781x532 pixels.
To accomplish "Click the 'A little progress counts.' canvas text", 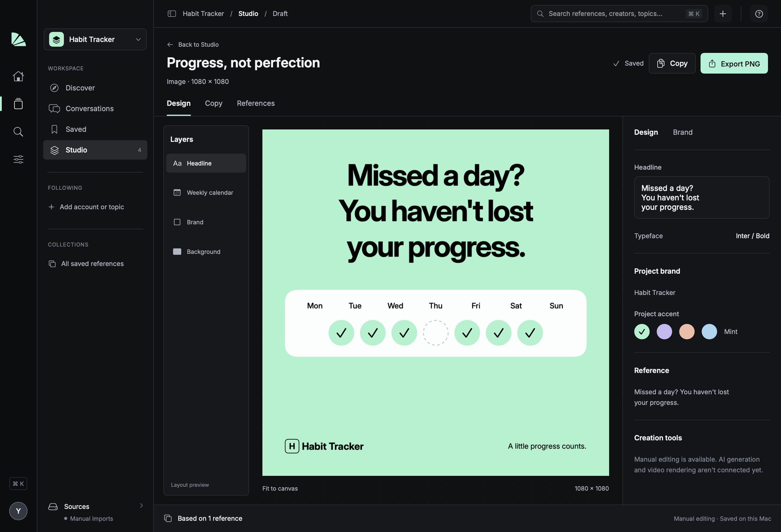I will [547, 446].
